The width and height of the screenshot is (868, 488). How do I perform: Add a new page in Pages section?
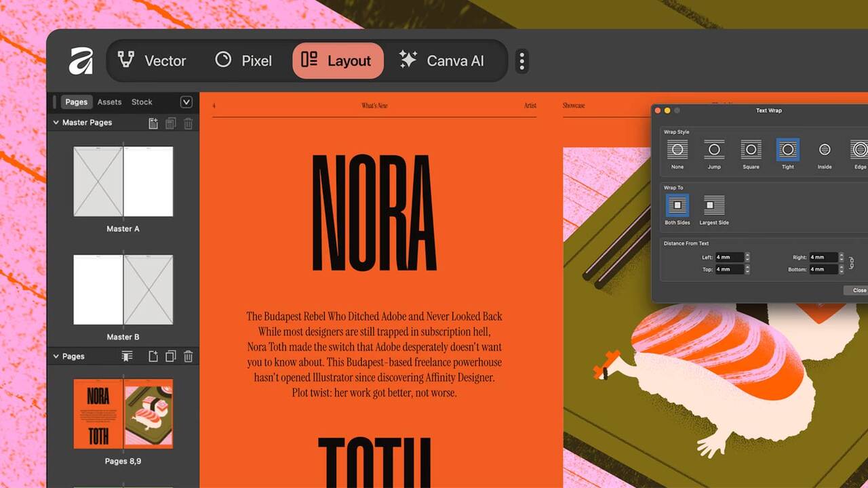tap(153, 356)
